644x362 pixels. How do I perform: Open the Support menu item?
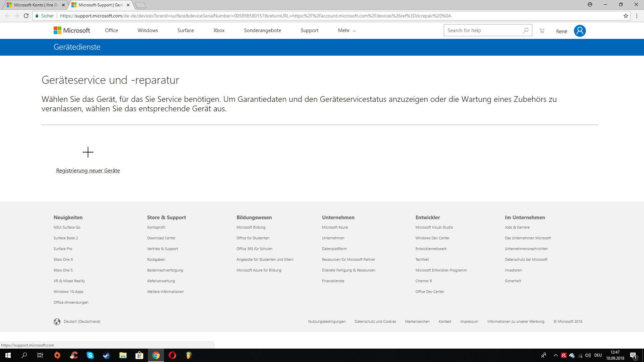point(309,31)
